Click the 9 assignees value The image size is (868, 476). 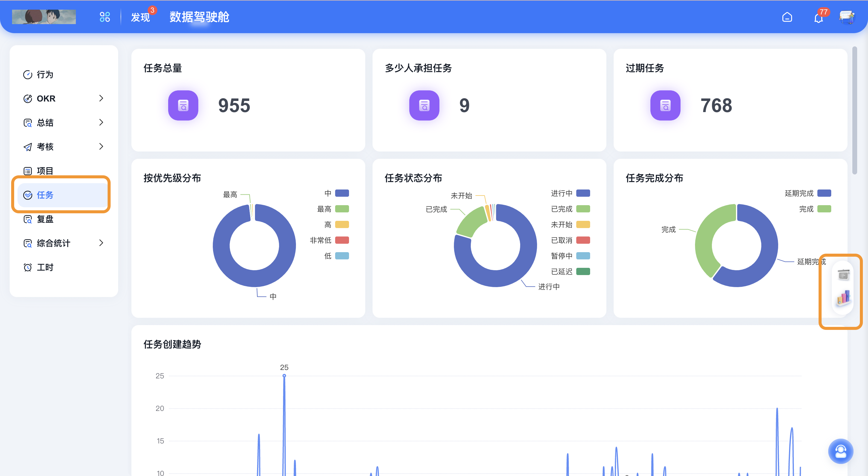point(464,105)
